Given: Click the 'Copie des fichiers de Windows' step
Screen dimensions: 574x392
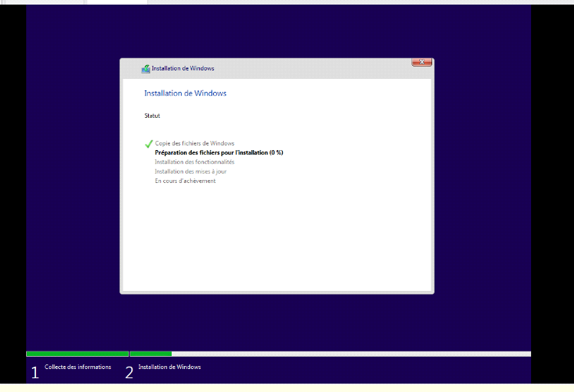Looking at the screenshot, I should click(x=195, y=143).
